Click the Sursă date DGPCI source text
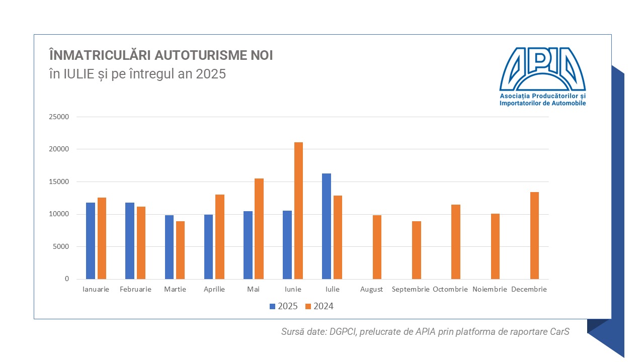Viewport: 644px width, 362px height. (425, 332)
